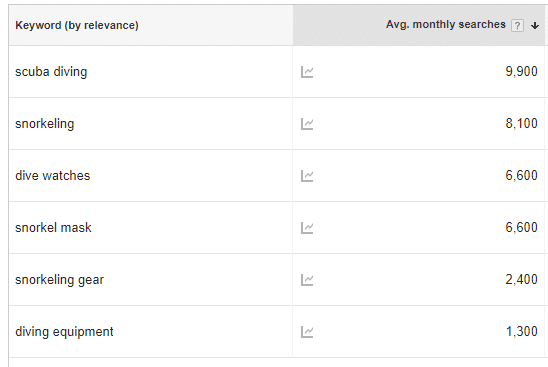Choose the diving equipment keyword
Viewport: 548px width, 367px height.
point(64,332)
